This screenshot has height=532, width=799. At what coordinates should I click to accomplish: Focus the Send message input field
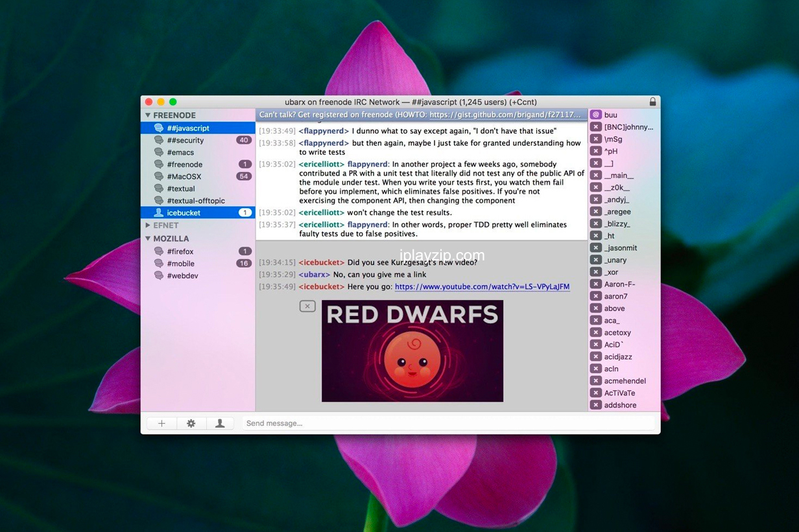coord(448,423)
